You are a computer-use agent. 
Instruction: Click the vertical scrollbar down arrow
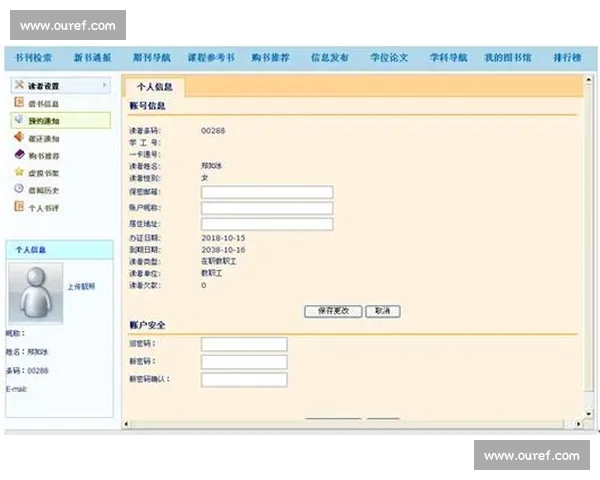click(589, 414)
